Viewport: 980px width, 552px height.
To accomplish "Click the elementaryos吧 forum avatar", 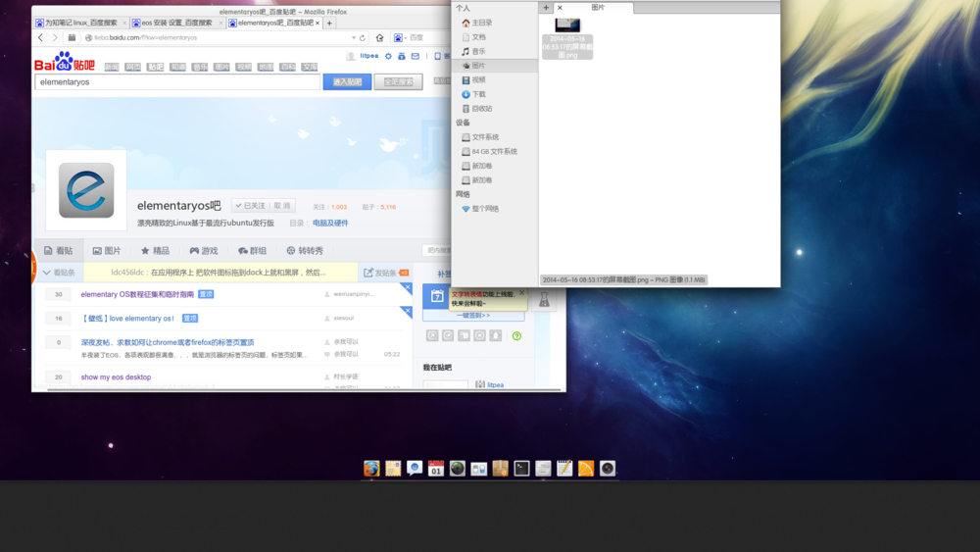I will [x=86, y=190].
